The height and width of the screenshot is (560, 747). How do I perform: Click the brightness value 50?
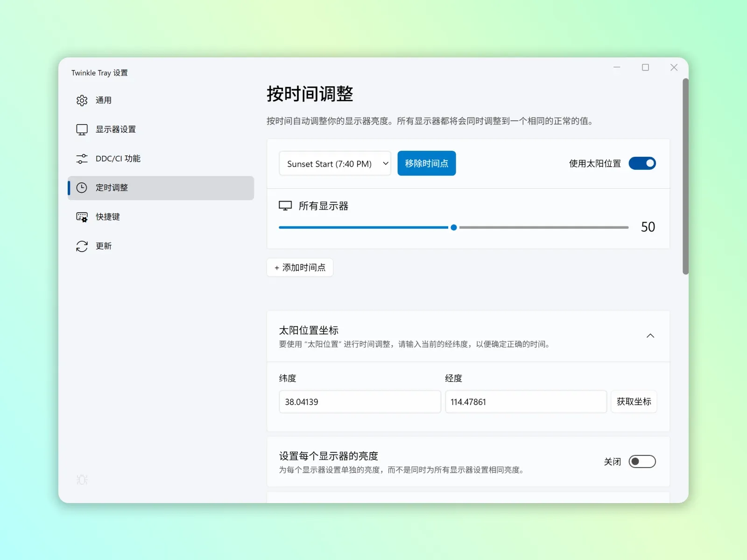[x=648, y=227]
